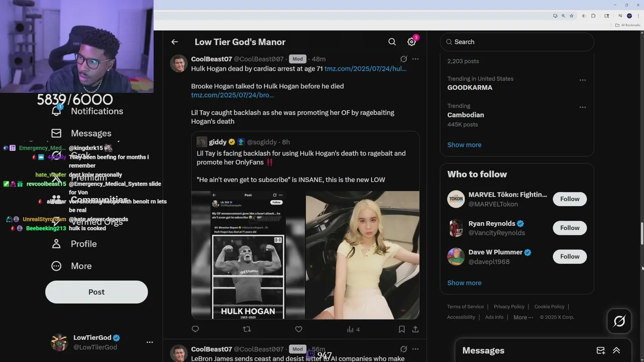Open community settings gear with 3 badge
This screenshot has width=644, height=362.
click(x=412, y=42)
